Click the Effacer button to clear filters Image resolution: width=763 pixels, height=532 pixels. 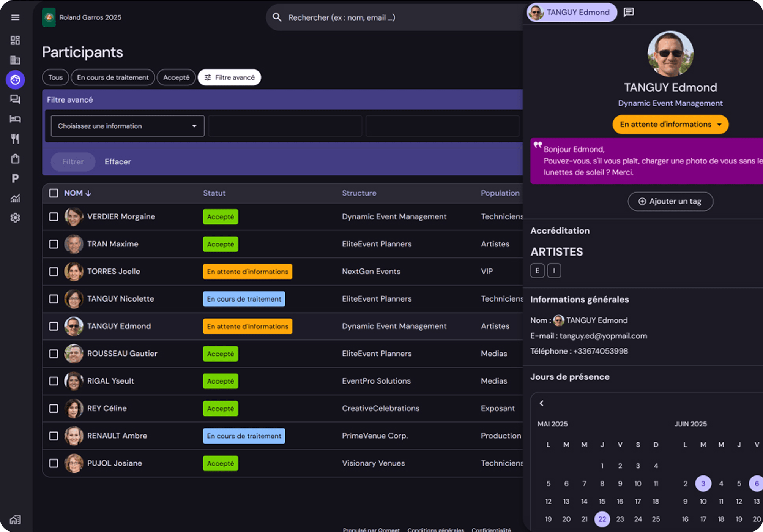click(118, 161)
